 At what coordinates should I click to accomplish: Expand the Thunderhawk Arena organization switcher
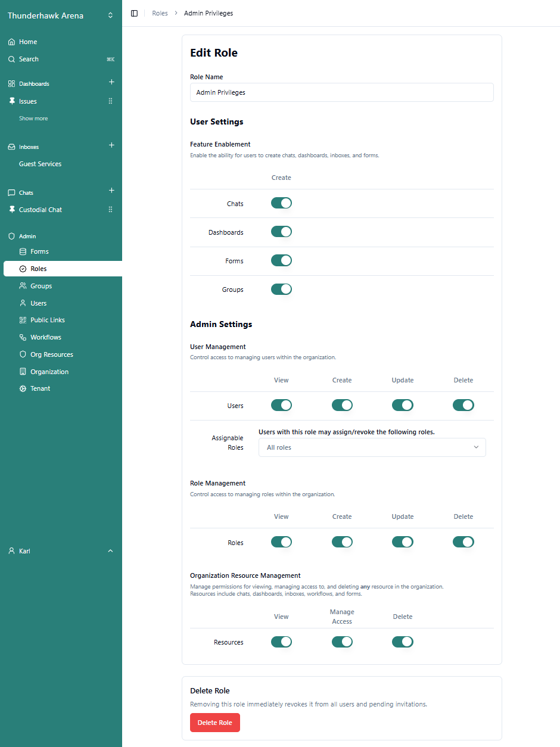(110, 15)
